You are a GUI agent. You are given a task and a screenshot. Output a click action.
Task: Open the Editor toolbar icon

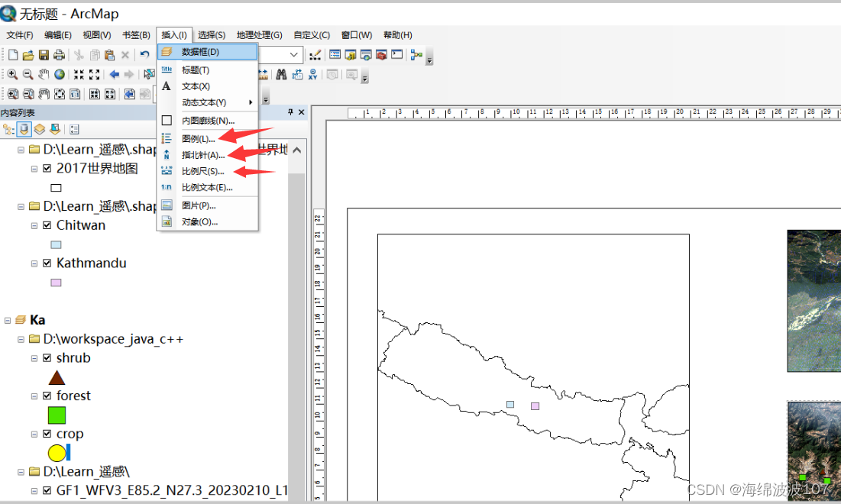tap(315, 55)
